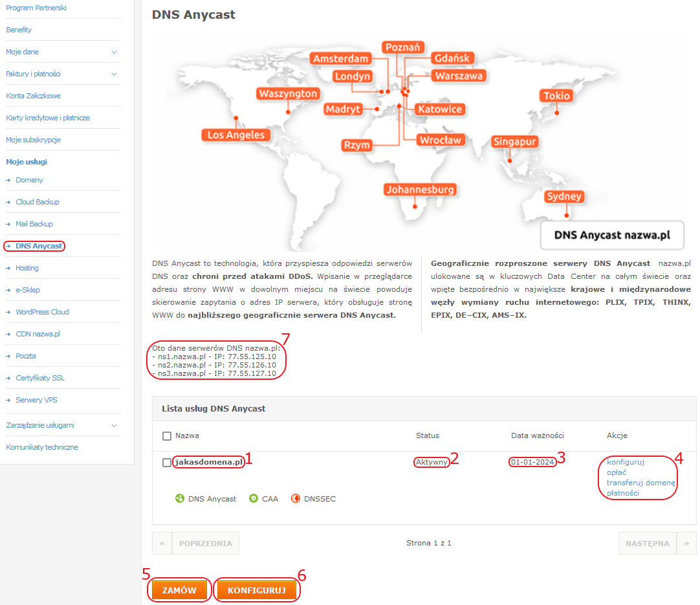Open Karty kredytowe i płatnicze
700x605 pixels.
click(x=48, y=118)
